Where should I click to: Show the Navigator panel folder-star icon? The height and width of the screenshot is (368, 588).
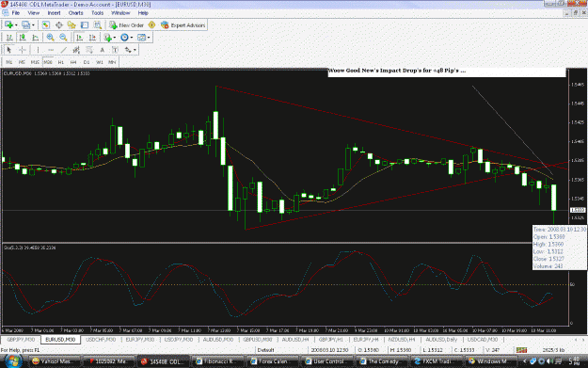coord(72,25)
